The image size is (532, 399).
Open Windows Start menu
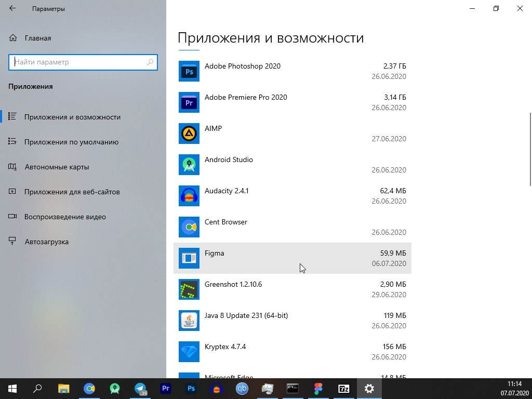click(x=12, y=389)
